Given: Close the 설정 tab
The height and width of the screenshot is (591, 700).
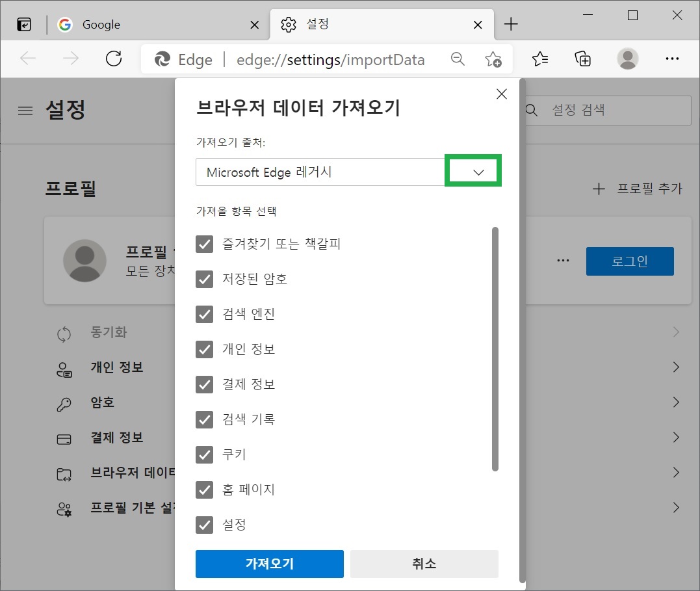Looking at the screenshot, I should [478, 25].
